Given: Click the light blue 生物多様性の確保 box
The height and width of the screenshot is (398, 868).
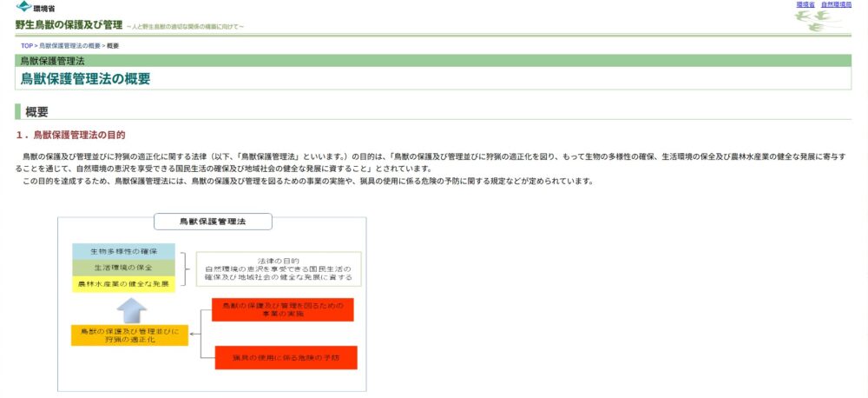Looking at the screenshot, I should [124, 251].
